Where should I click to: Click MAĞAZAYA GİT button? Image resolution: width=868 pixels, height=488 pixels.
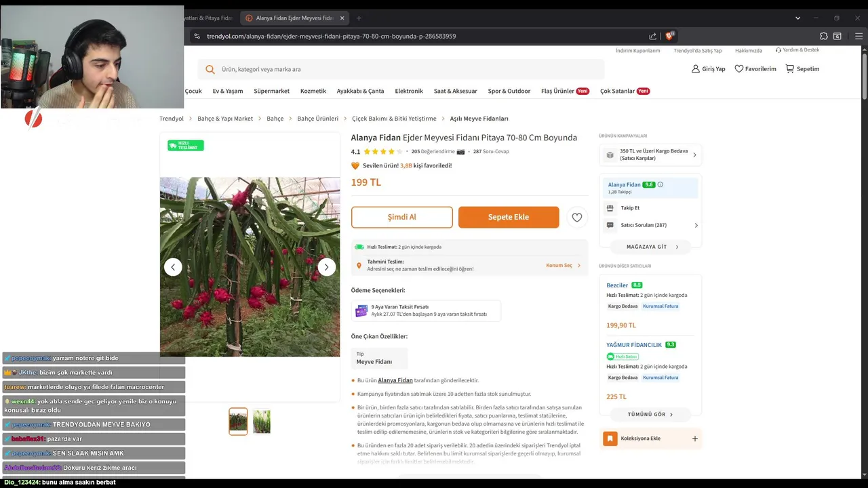pyautogui.click(x=650, y=247)
